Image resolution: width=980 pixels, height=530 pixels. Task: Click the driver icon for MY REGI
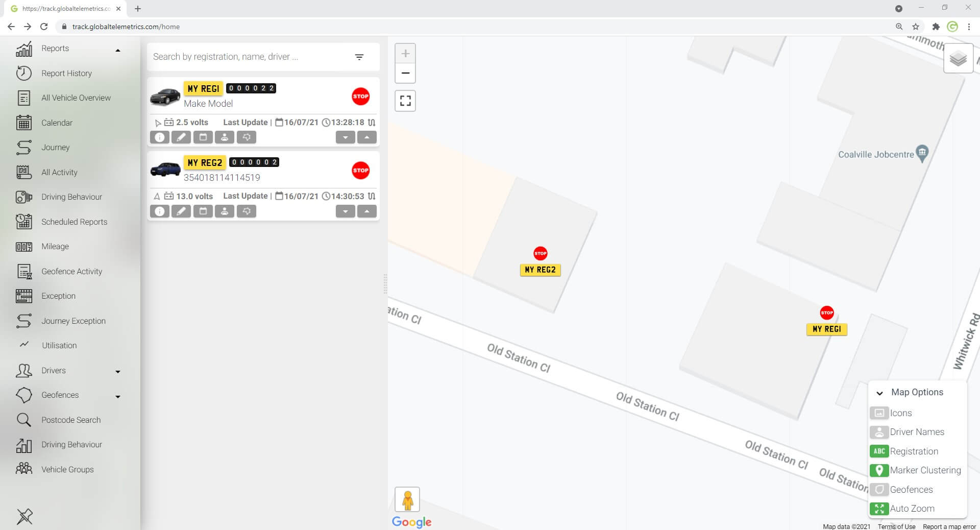[225, 137]
